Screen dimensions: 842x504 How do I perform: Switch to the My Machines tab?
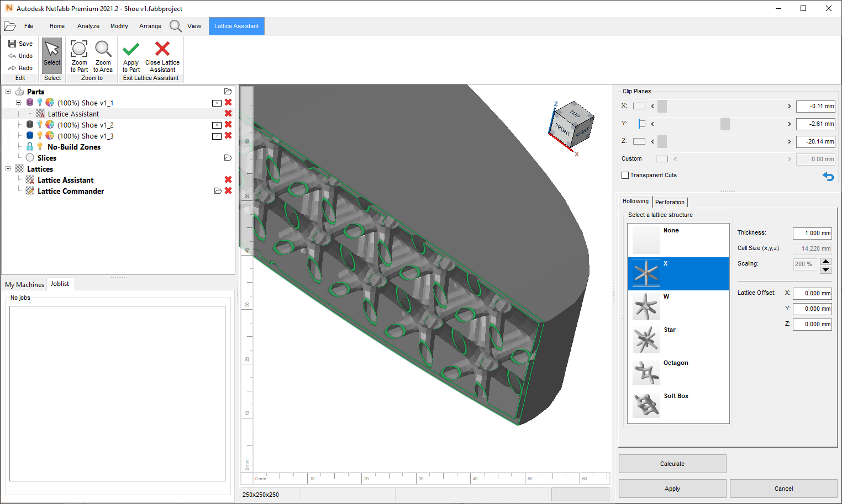tap(24, 284)
